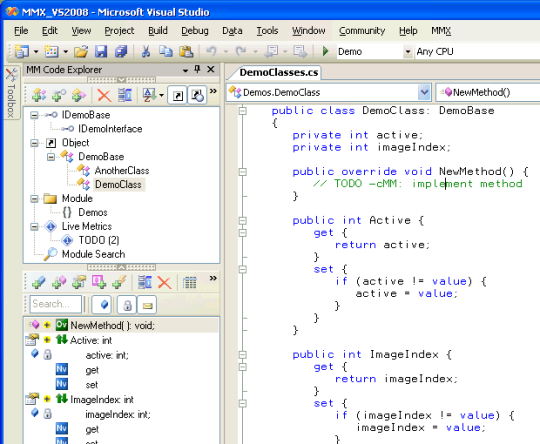Viewport: 540px width, 444px height.
Task: Click the Paste clipboard icon
Action: (186, 52)
